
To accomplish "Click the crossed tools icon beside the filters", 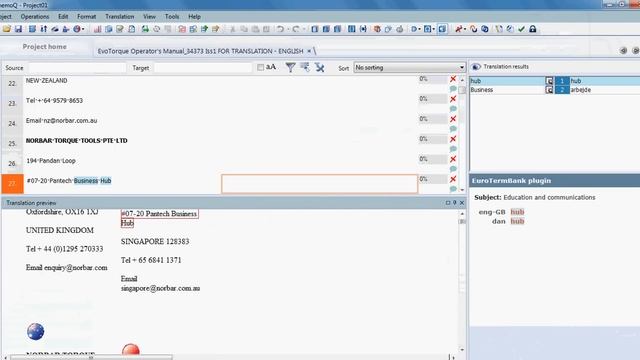I will click(x=320, y=67).
